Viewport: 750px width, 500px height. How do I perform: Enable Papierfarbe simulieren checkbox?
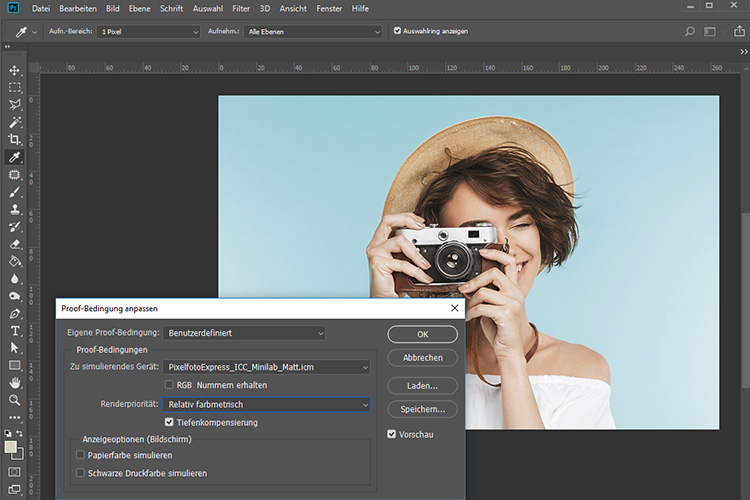point(81,454)
